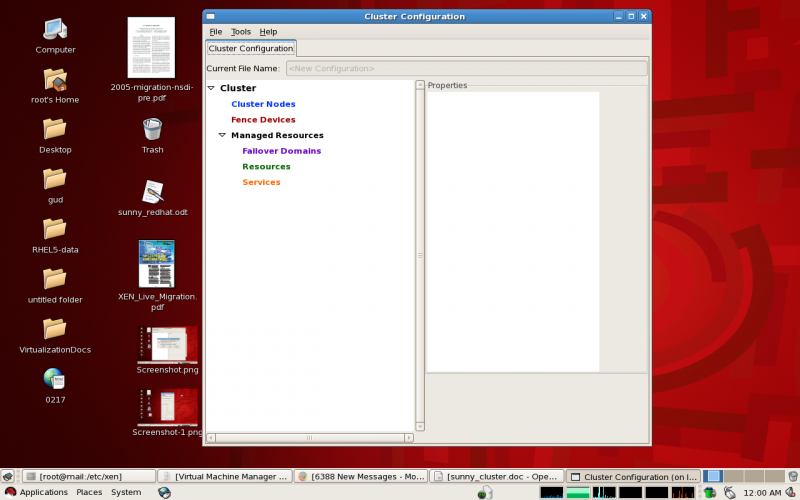Screen dimensions: 800x500
Task: Select Failover Domains in the tree
Action: (x=282, y=151)
